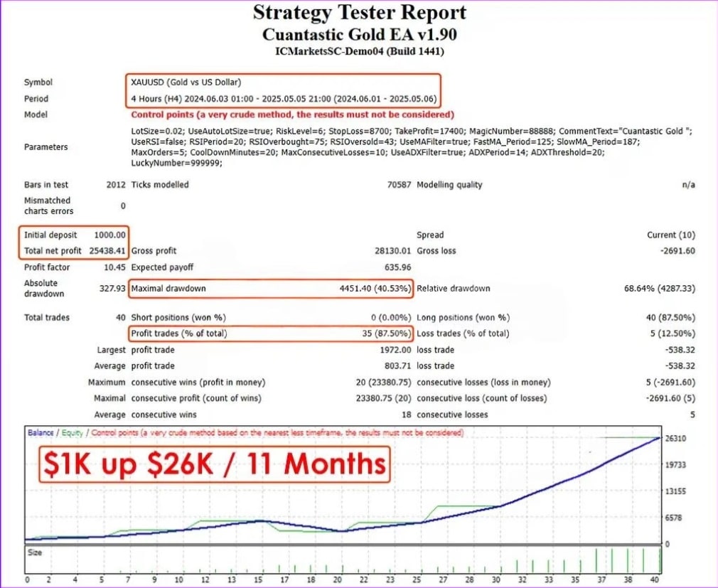Select consecutive wins value "20 (23380.75)"

[x=383, y=383]
